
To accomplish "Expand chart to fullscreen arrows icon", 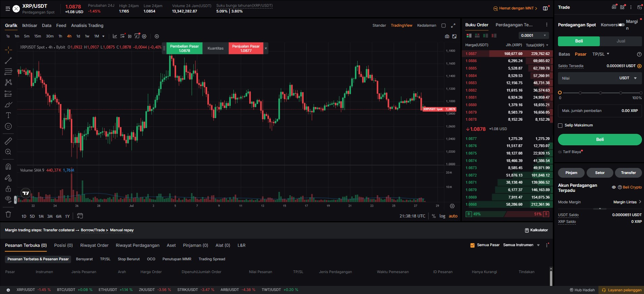I will [453, 26].
